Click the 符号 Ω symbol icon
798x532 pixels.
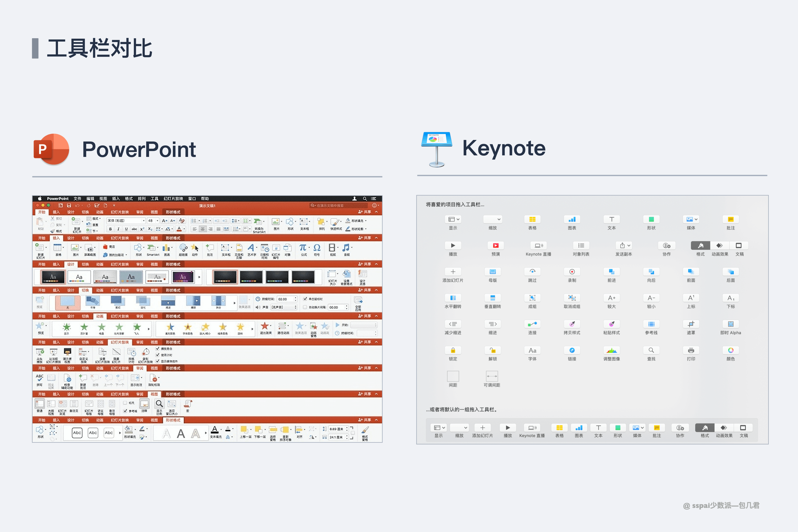(317, 248)
